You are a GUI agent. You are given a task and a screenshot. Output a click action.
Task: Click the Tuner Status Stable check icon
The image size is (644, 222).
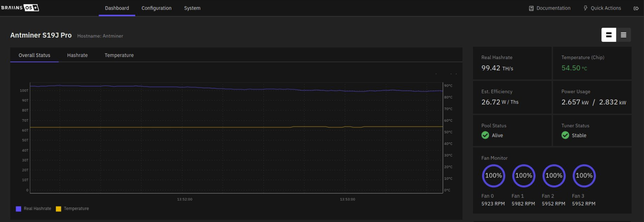coord(565,135)
